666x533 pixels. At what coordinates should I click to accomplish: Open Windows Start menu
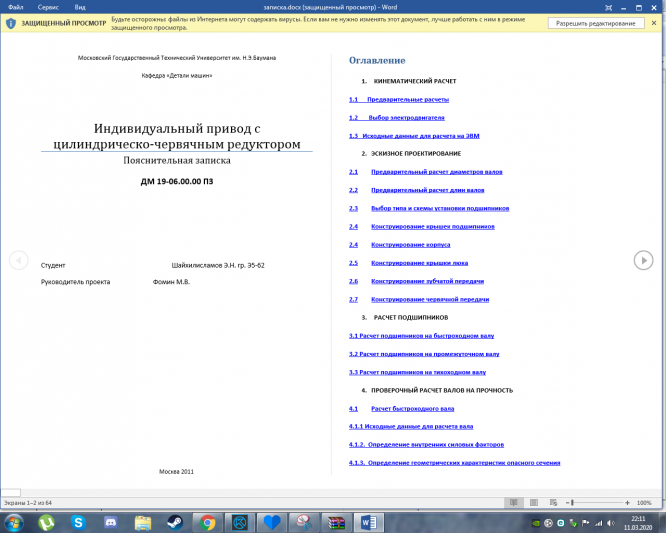pyautogui.click(x=13, y=522)
